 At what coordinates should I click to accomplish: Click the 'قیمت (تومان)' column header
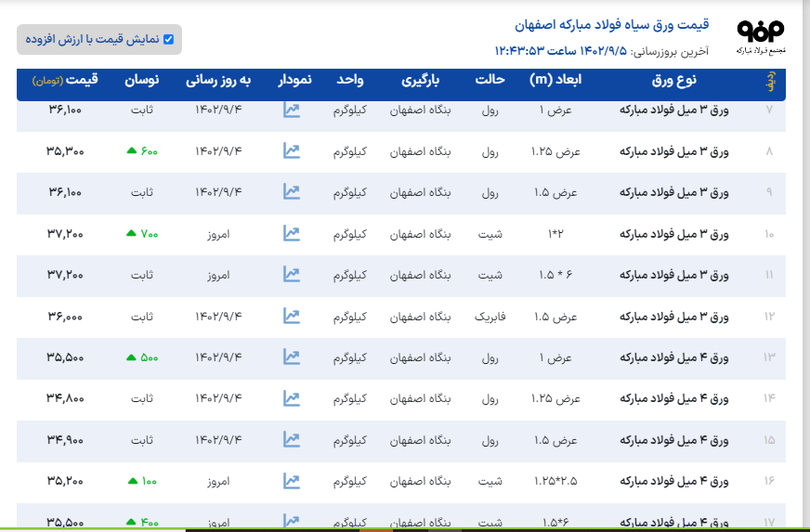tap(65, 81)
